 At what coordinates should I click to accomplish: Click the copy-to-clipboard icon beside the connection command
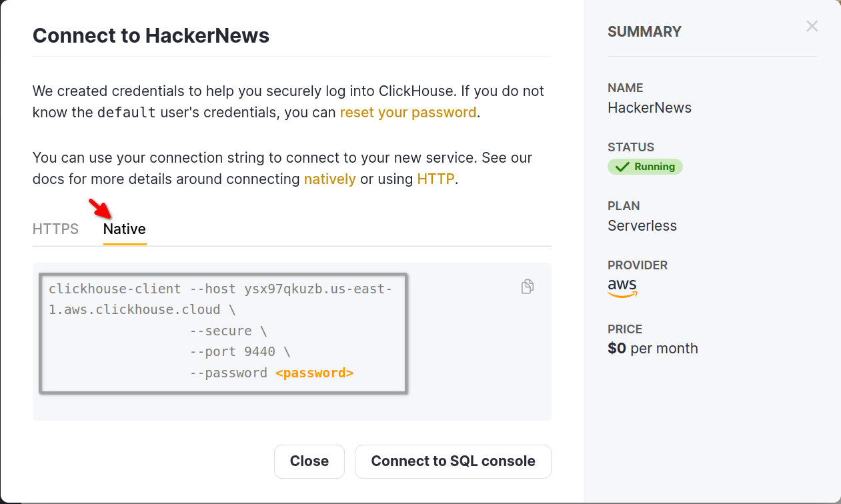[x=527, y=286]
